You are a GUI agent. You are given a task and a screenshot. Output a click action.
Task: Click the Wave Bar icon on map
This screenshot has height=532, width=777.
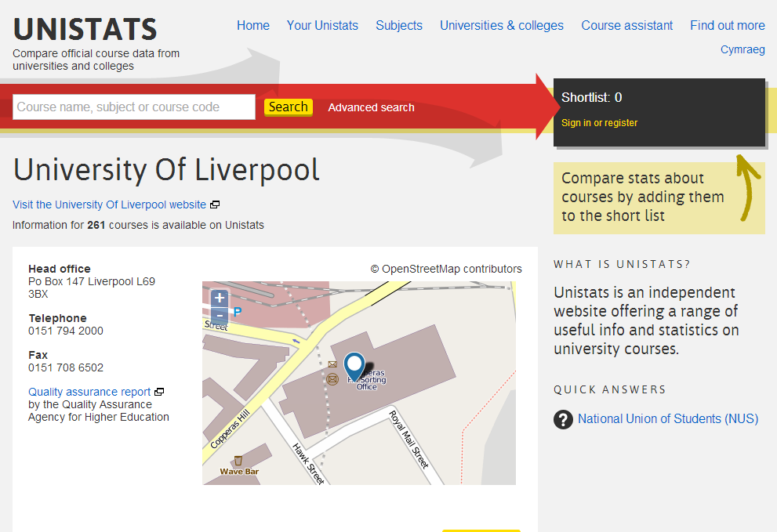point(238,460)
